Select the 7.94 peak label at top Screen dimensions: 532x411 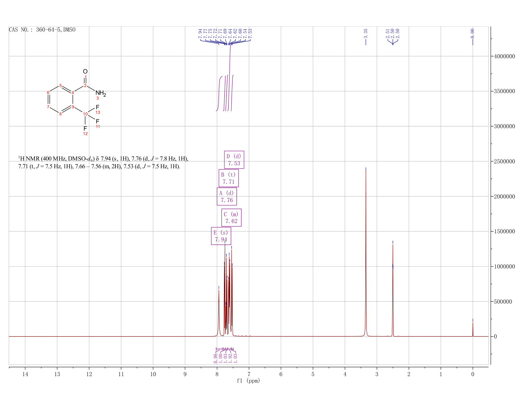click(x=200, y=33)
